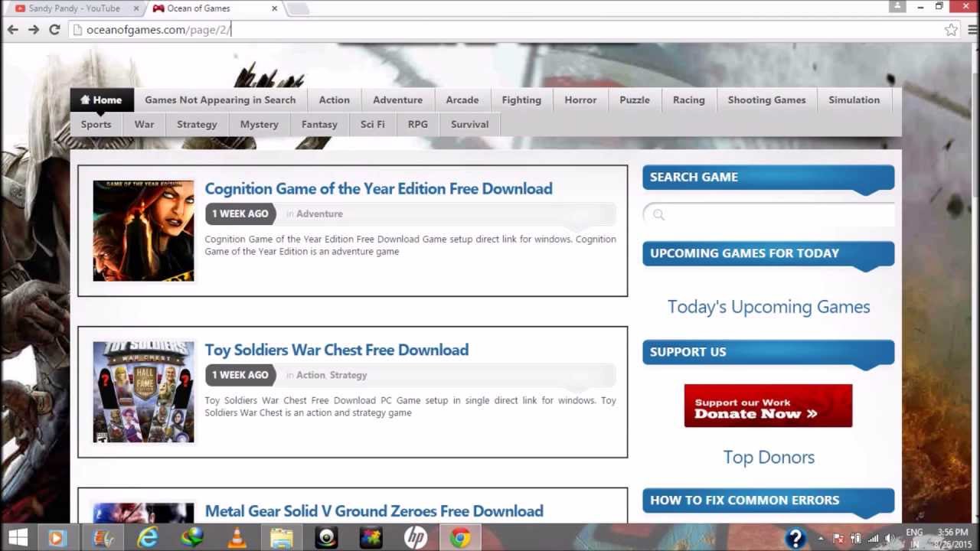Open the colorful puzzle app icon in taskbar

371,538
